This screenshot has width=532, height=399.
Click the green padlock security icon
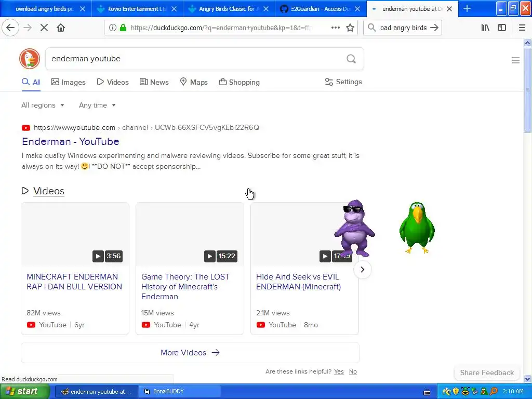point(123,28)
